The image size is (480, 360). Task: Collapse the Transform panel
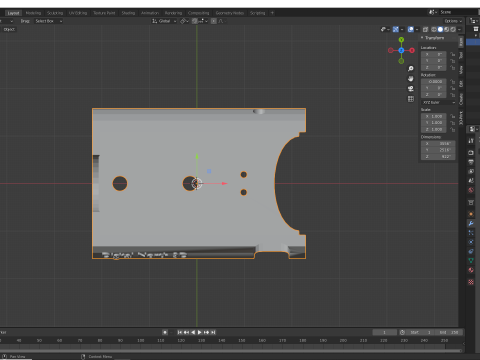coord(422,38)
